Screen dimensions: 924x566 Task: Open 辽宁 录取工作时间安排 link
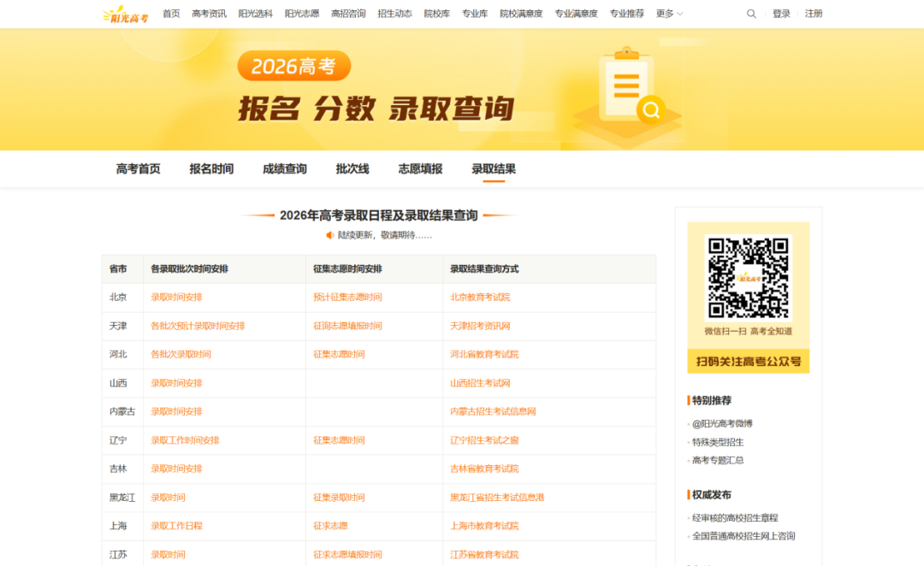[x=185, y=440]
